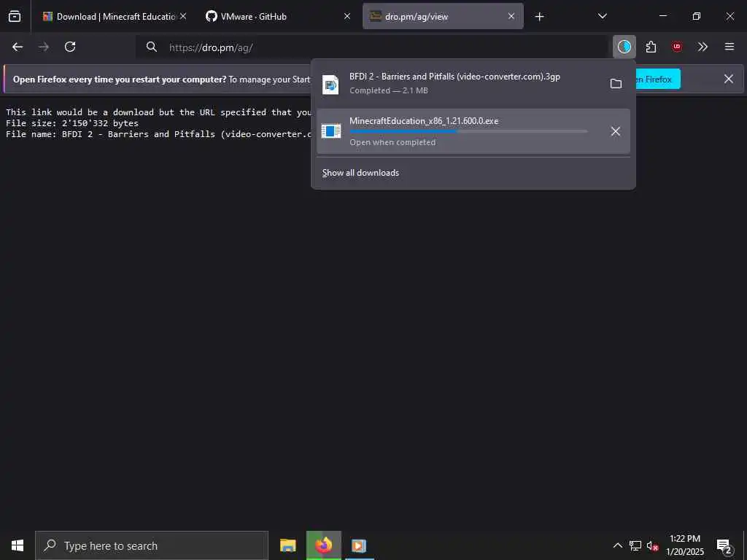747x560 pixels.
Task: Show hidden system tray icons
Action: (x=617, y=545)
